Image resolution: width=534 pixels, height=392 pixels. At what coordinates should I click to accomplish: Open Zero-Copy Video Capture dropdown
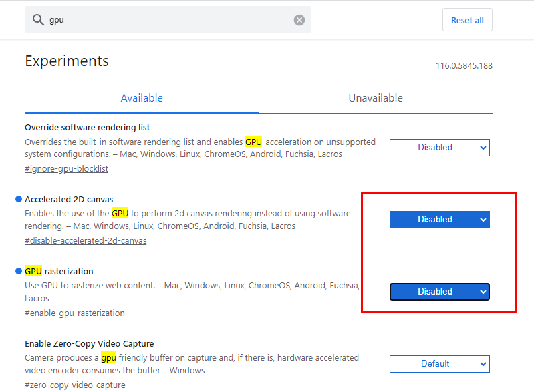(439, 364)
